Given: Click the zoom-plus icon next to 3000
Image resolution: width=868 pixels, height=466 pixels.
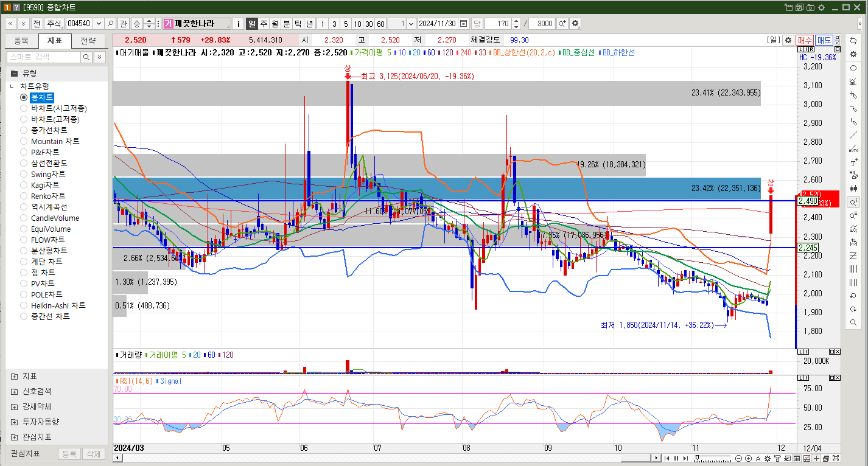Looking at the screenshot, I should 562,24.
